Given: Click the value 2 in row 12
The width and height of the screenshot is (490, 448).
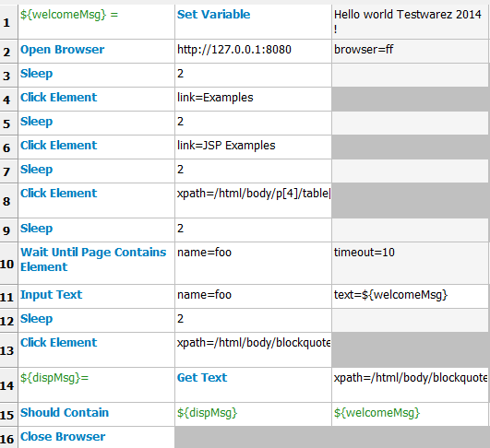Looking at the screenshot, I should click(x=253, y=320).
